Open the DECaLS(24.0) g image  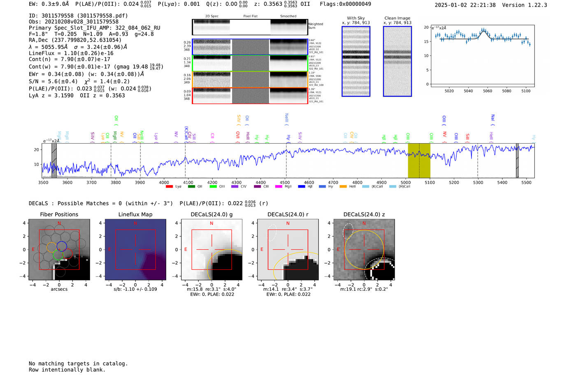coord(211,250)
